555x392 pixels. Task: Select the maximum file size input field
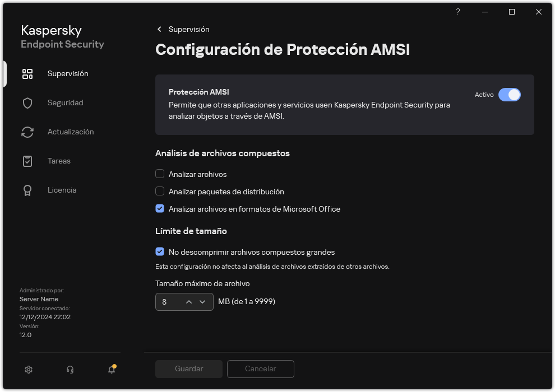[x=168, y=301]
